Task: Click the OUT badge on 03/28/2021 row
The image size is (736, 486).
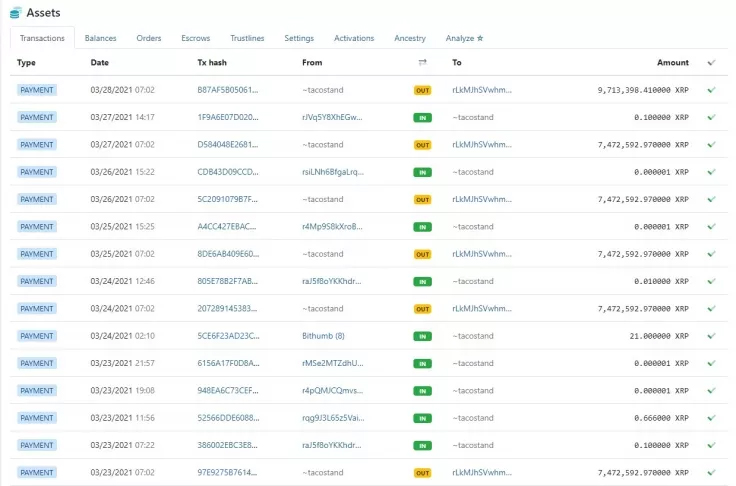Action: click(x=422, y=90)
